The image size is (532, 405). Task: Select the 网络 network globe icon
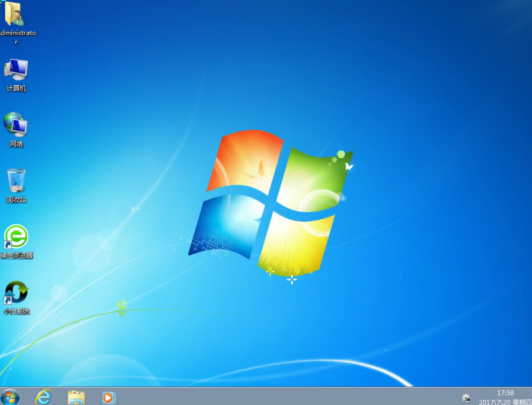[16, 125]
